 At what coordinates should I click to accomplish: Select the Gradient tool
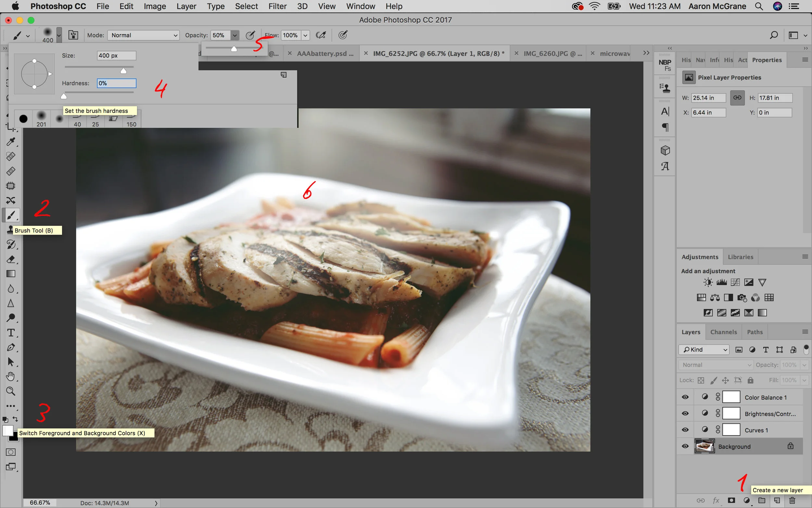11,274
